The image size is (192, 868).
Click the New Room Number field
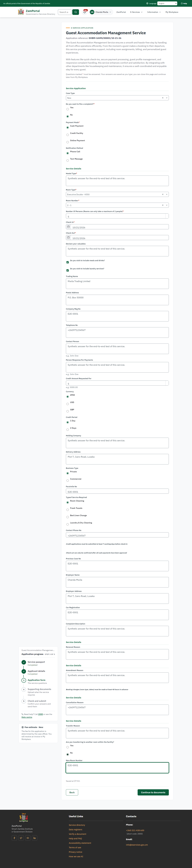pos(117,768)
